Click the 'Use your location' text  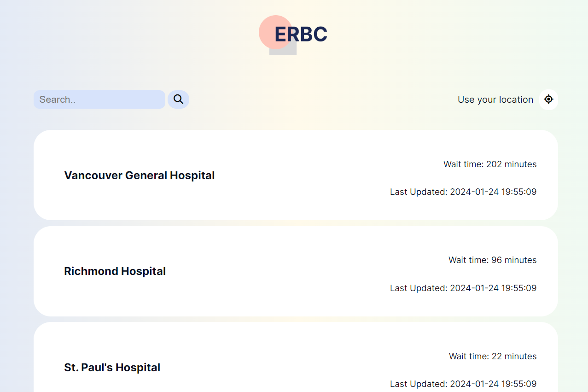495,99
